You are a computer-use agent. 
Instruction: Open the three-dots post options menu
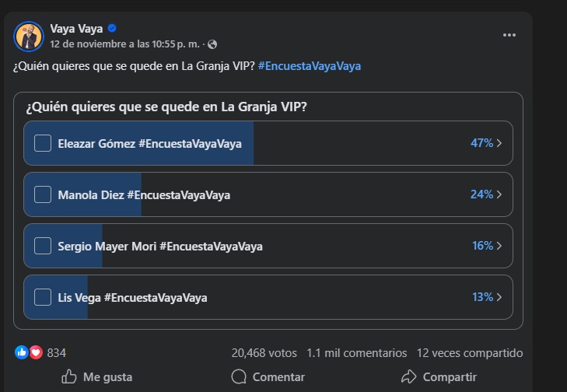(x=509, y=35)
